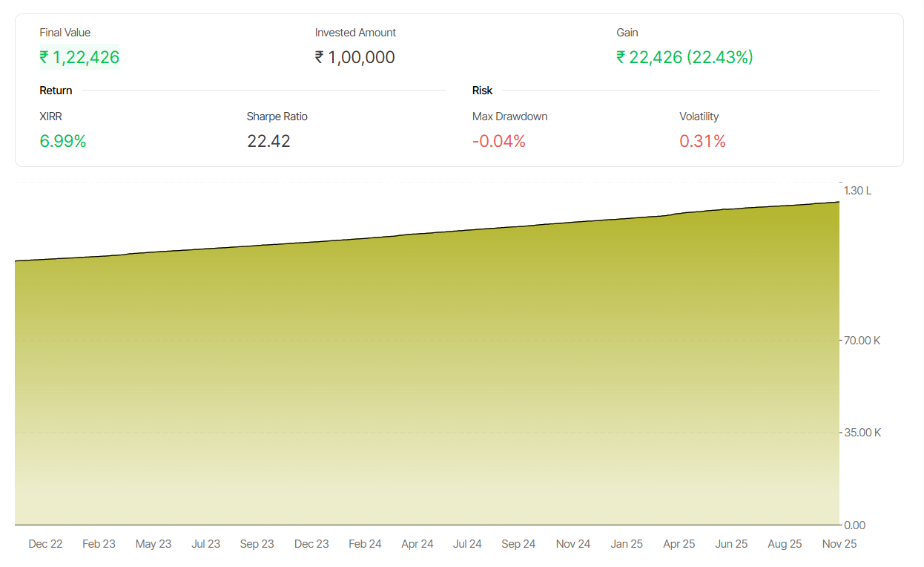Click the Gain figure ₹ 22,426 (22.43%)
924x567 pixels.
tap(684, 57)
